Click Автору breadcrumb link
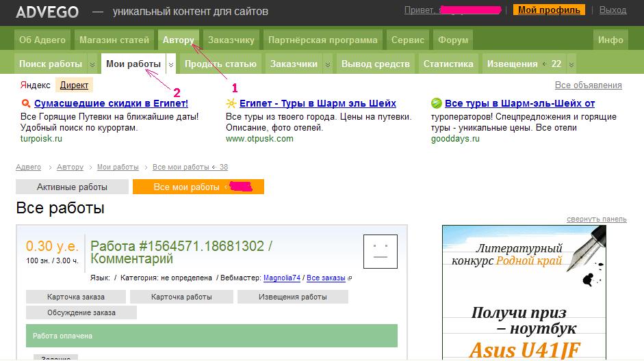 70,167
